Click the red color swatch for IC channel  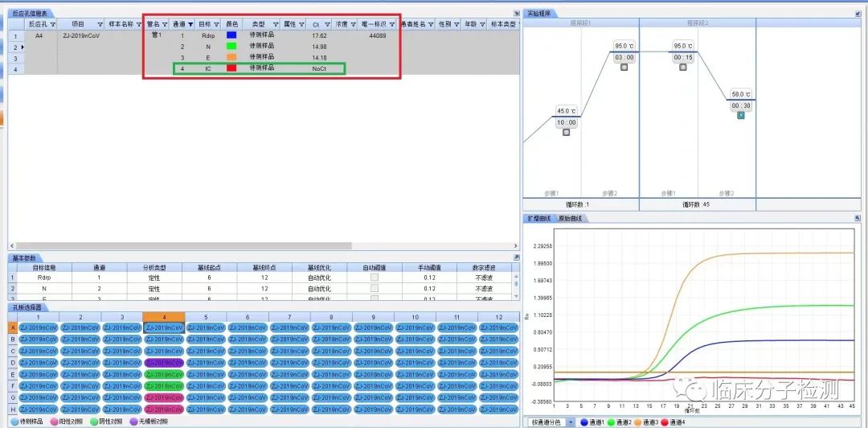pos(231,69)
